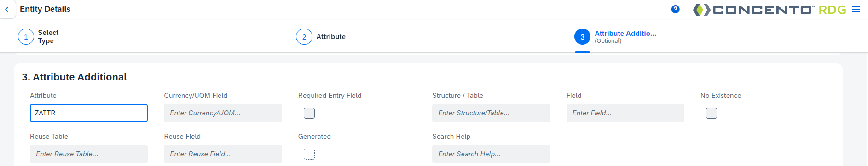Focus the Attribute field containing ZATTR
The image size is (868, 166).
(89, 113)
